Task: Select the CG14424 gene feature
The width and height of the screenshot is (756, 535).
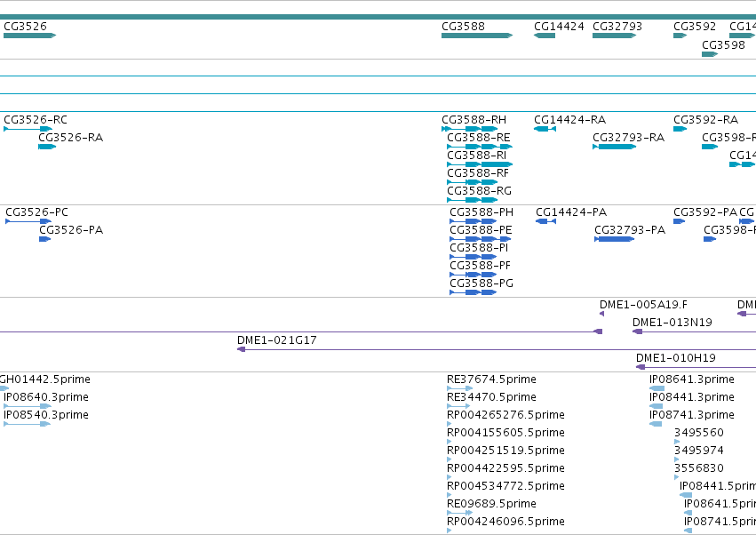Action: tap(545, 36)
